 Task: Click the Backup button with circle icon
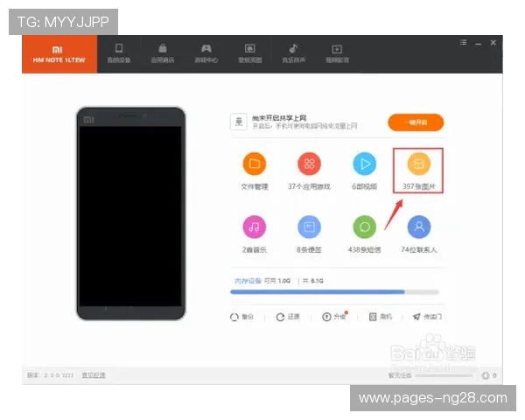pyautogui.click(x=241, y=317)
